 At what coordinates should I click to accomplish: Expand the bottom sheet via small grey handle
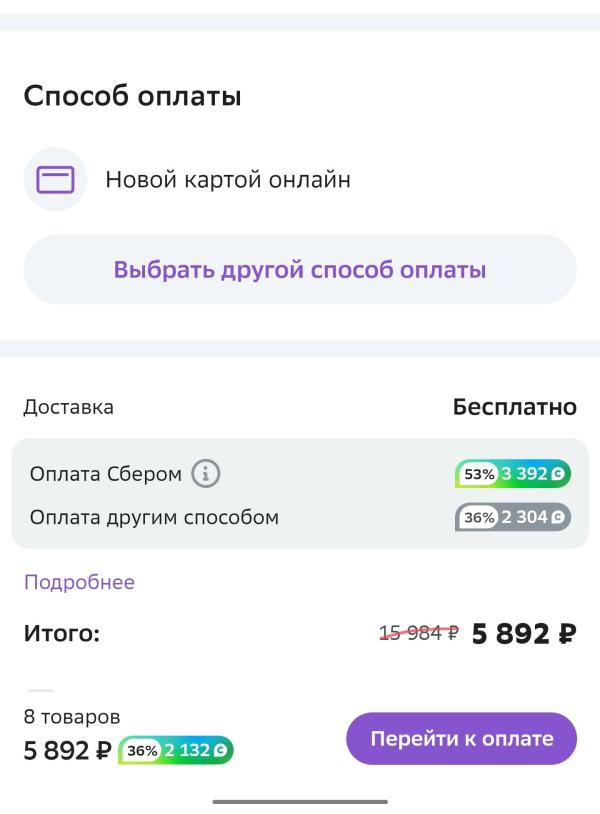click(x=40, y=690)
